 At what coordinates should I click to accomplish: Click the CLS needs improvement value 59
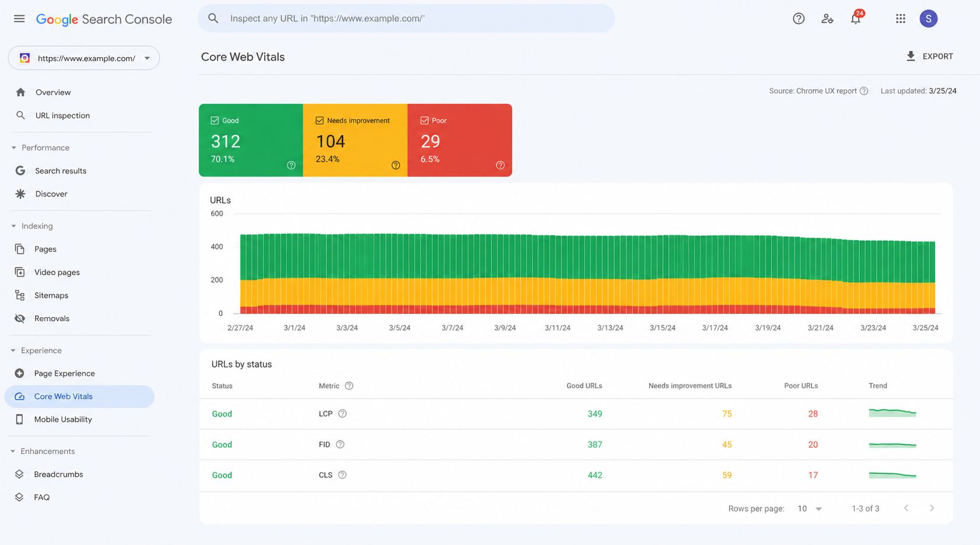(726, 475)
